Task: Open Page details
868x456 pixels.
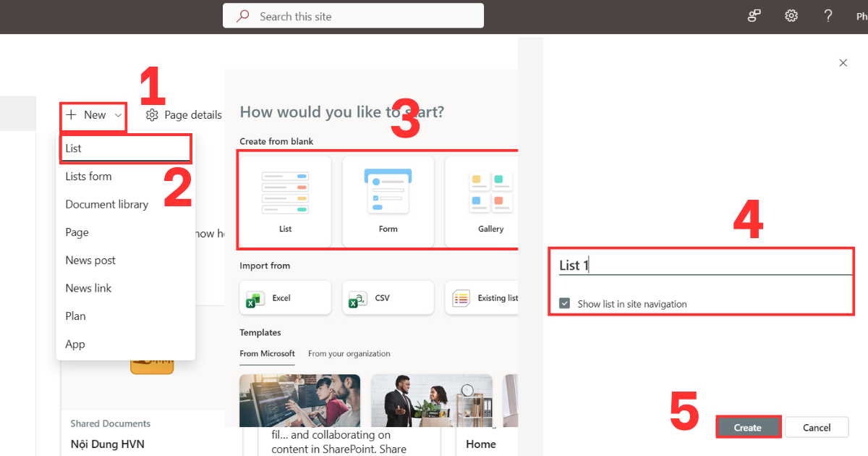Action: pyautogui.click(x=183, y=114)
